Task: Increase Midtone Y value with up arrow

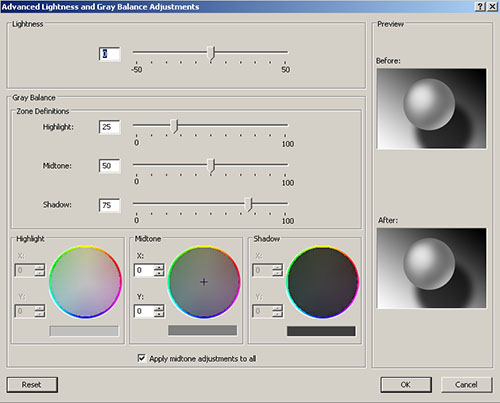Action: point(159,308)
